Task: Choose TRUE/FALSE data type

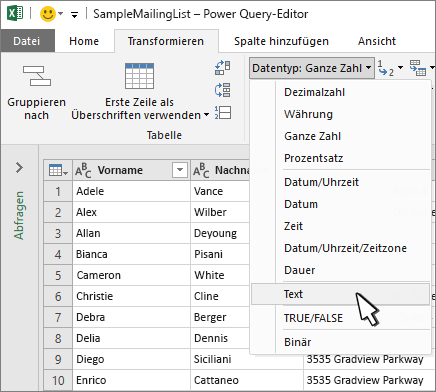Action: (x=313, y=318)
